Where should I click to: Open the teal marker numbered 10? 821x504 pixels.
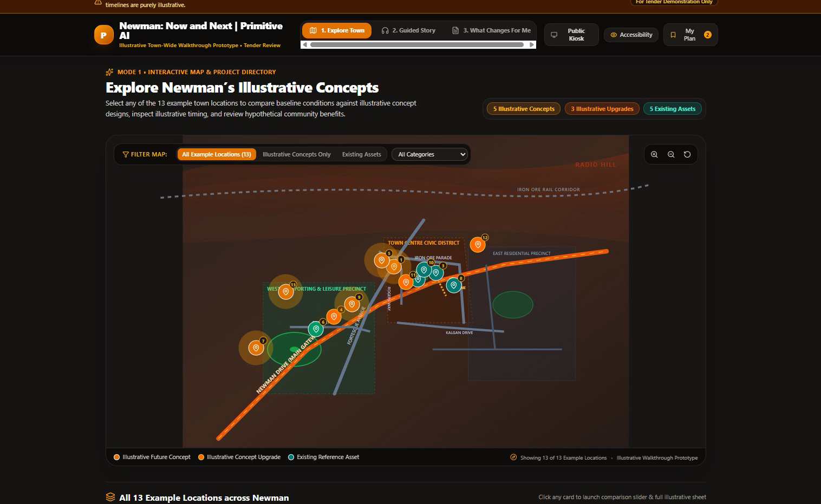424,269
